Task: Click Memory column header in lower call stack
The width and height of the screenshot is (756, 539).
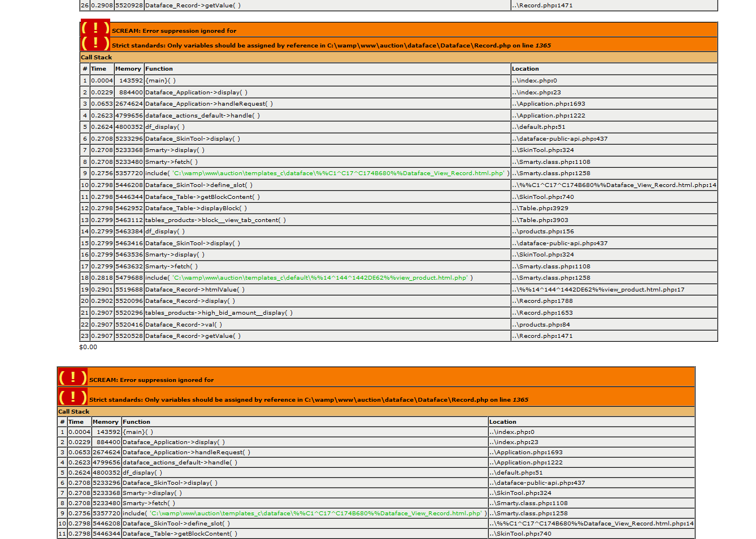Action: click(x=106, y=422)
